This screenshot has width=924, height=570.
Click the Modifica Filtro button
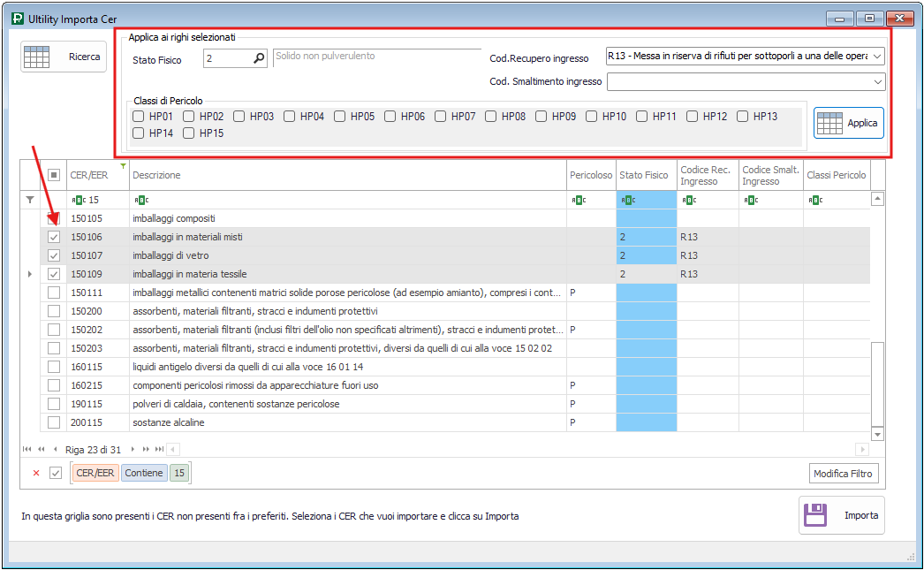[843, 474]
